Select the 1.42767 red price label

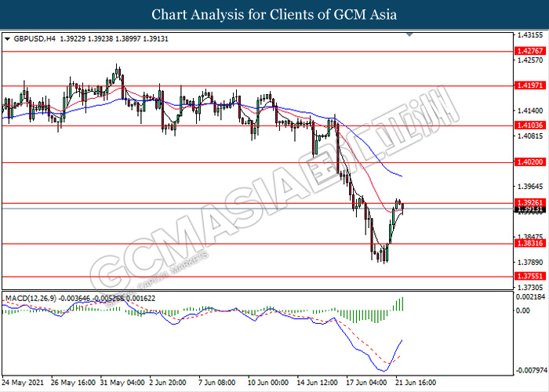[x=530, y=51]
